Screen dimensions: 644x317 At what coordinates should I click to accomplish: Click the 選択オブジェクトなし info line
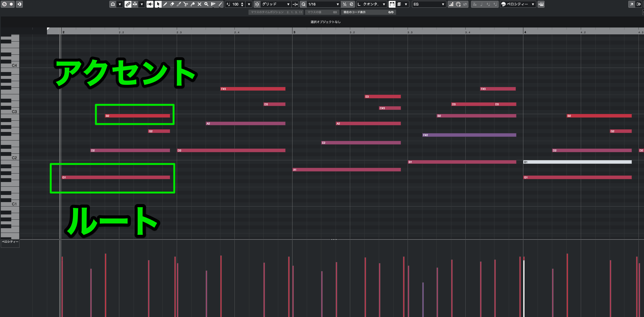[326, 22]
